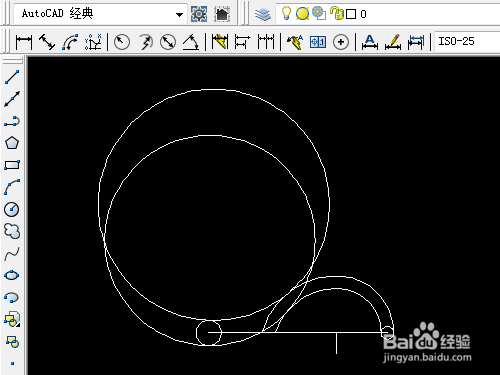
Task: Select the Jogged dimension tool
Action: click(145, 42)
